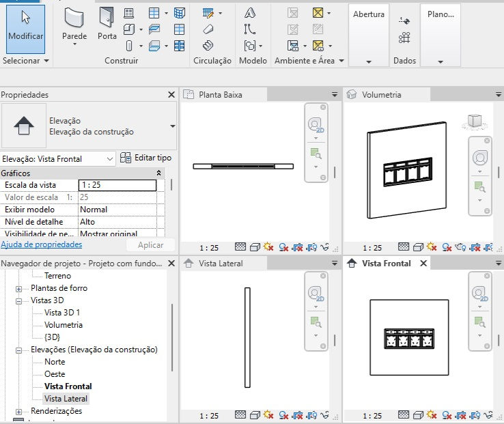Toggle sun path in Planta Baixa view

pos(268,247)
